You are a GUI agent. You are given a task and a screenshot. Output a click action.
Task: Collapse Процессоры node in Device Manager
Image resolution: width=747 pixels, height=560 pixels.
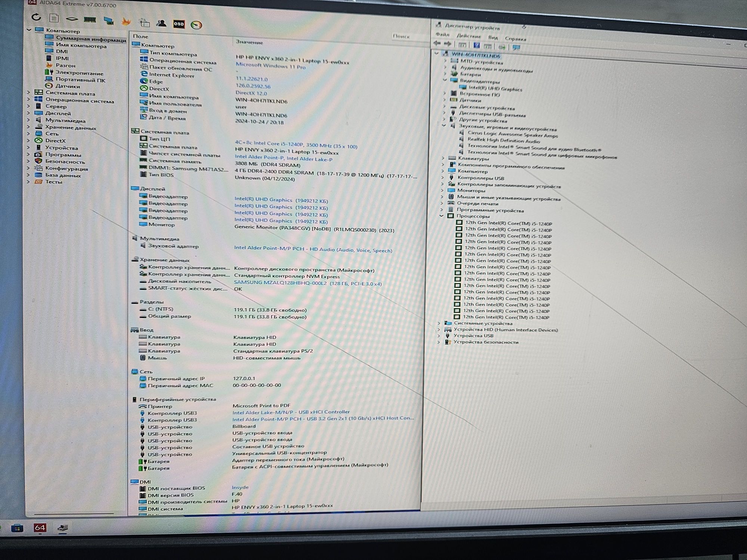pyautogui.click(x=441, y=215)
